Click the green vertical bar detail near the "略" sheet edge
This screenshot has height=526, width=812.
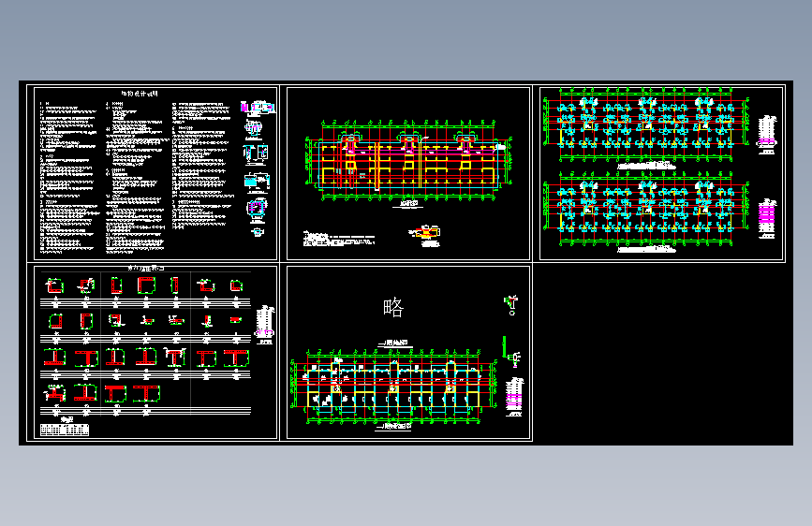click(x=504, y=346)
